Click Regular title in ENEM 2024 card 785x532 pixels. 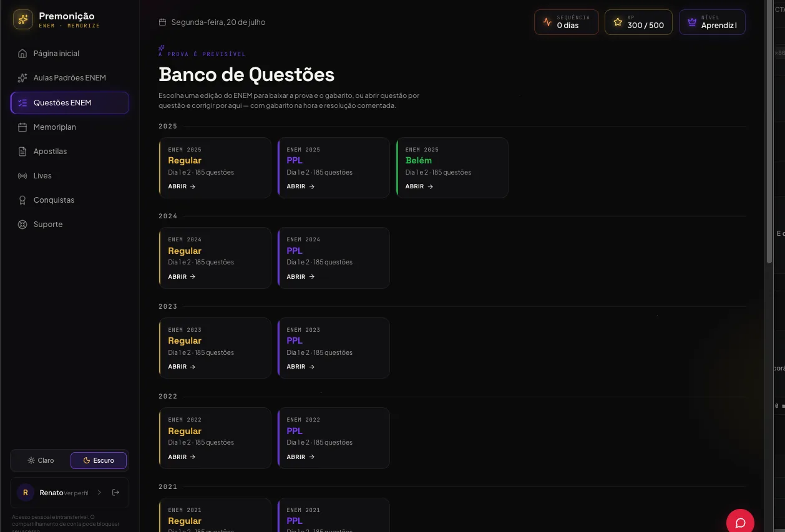pos(185,251)
